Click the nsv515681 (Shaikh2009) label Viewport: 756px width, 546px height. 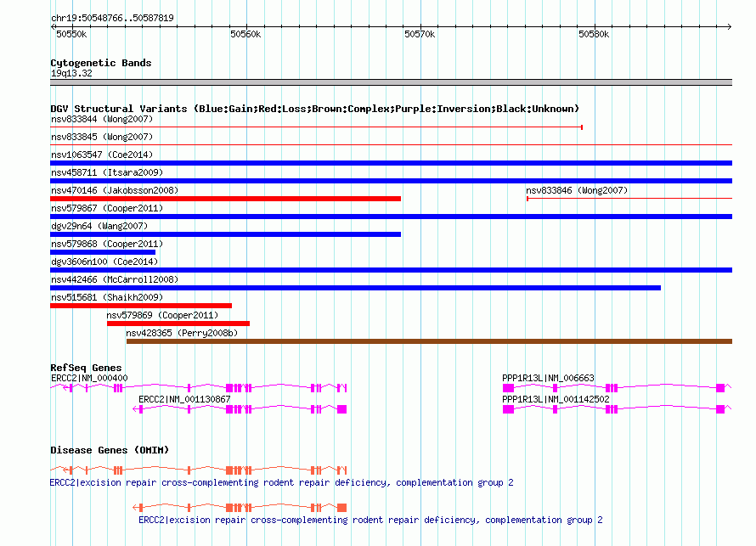click(107, 297)
